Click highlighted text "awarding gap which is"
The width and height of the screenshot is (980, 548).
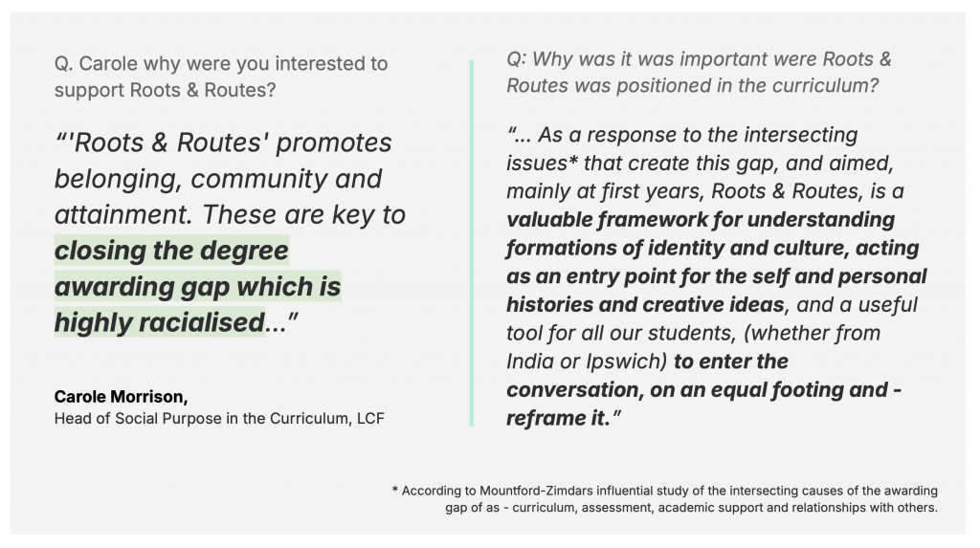197,286
